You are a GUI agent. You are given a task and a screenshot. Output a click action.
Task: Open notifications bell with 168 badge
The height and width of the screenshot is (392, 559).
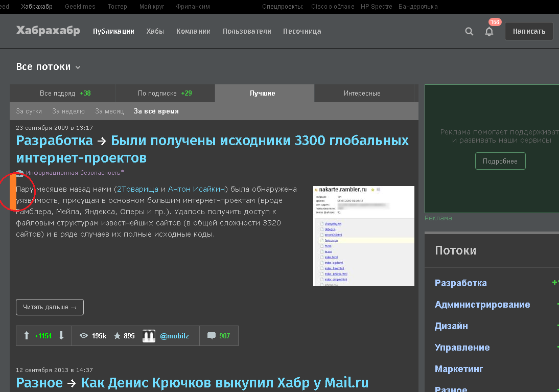(x=489, y=31)
